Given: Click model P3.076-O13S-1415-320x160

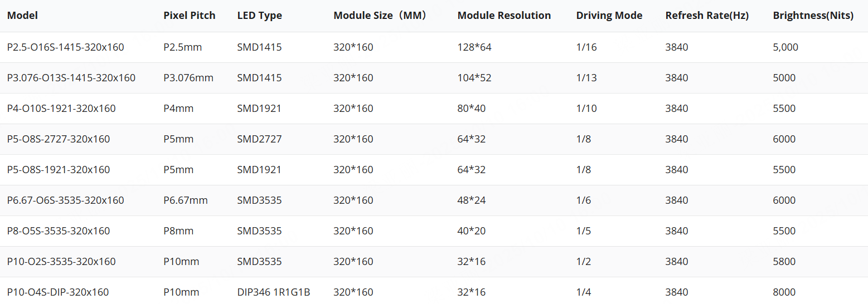Looking at the screenshot, I should [71, 78].
